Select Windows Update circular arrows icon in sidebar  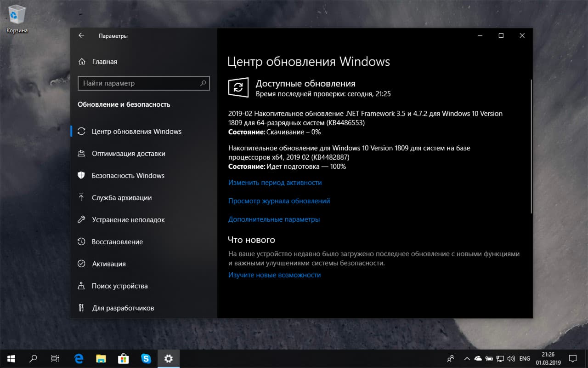[82, 131]
